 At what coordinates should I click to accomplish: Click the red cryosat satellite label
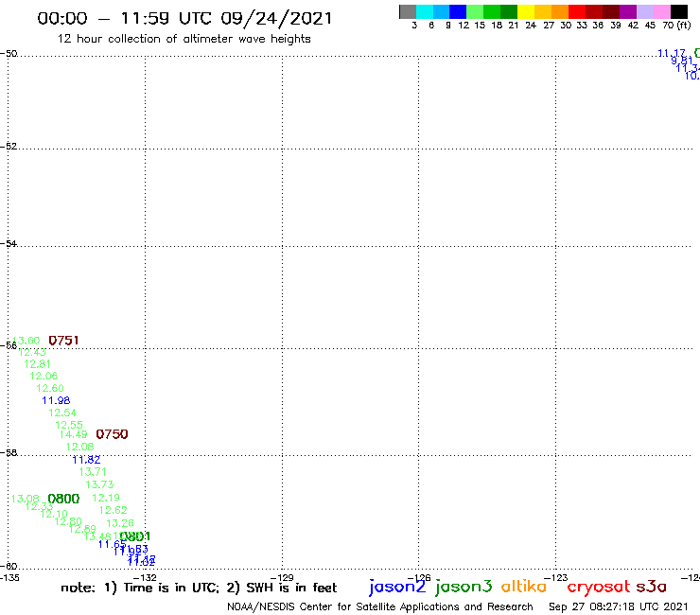(x=599, y=587)
